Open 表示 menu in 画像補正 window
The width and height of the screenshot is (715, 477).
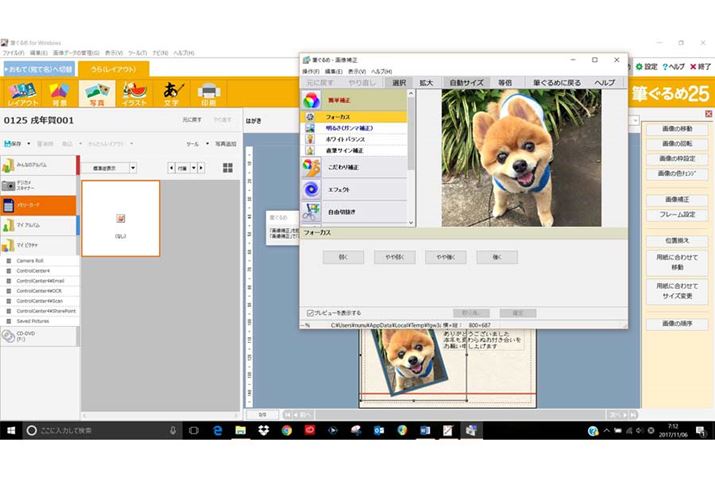click(355, 72)
